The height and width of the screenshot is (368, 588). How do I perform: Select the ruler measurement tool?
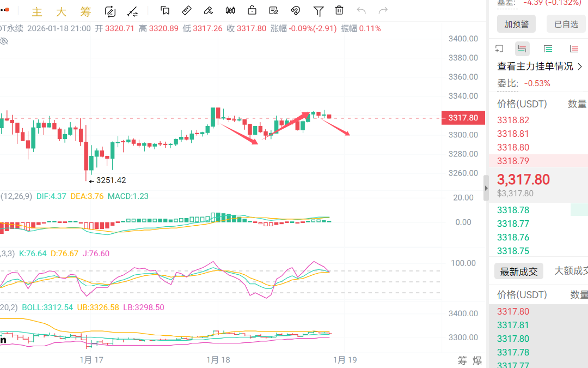[186, 10]
